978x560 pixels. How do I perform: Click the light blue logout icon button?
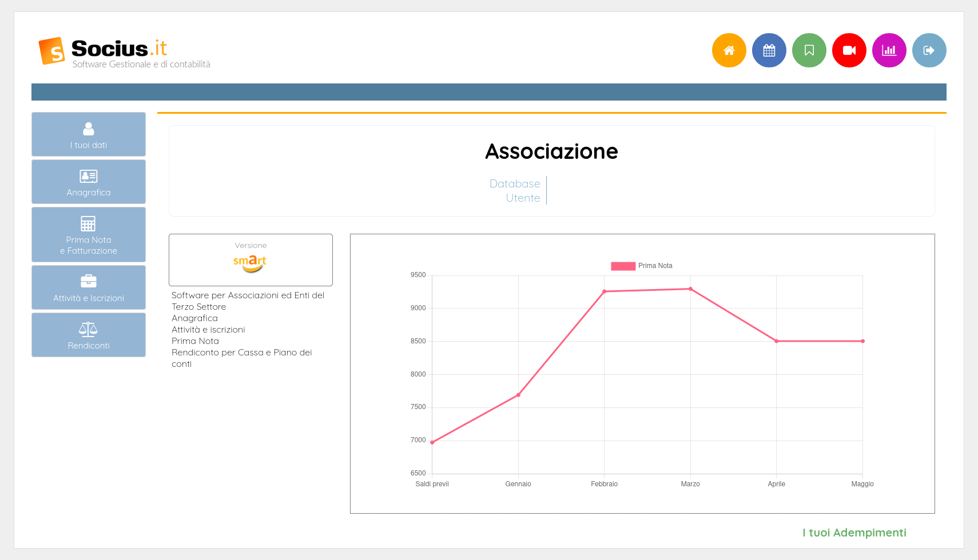(x=929, y=50)
